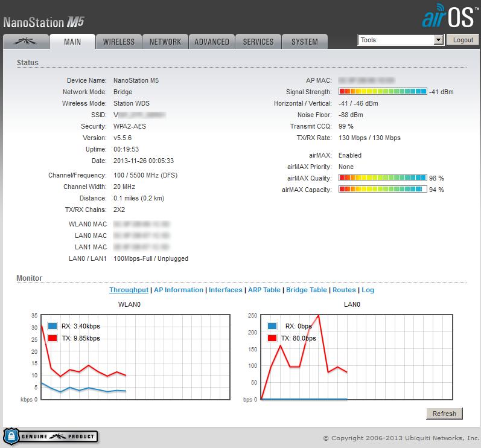Click the WLAN0 RX blue legend square

click(x=53, y=326)
